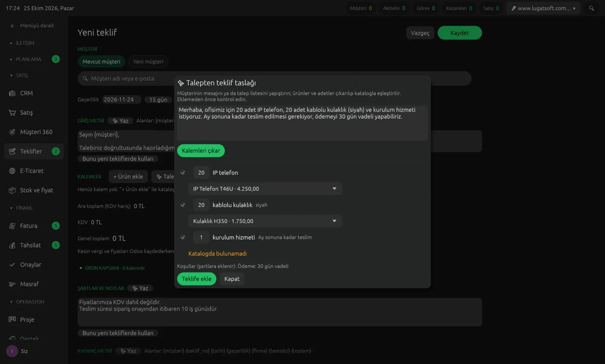The height and width of the screenshot is (364, 605).
Task: Open the Müşteri counter in top bar
Action: 361,8
